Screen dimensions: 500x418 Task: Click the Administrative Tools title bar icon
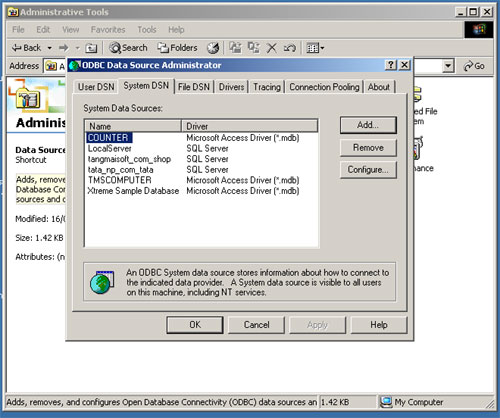click(x=13, y=12)
